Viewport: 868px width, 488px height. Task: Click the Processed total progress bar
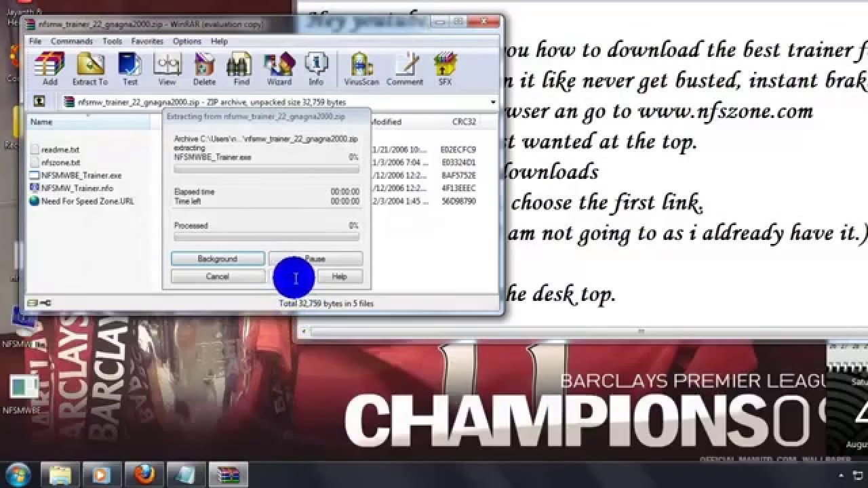(x=267, y=237)
